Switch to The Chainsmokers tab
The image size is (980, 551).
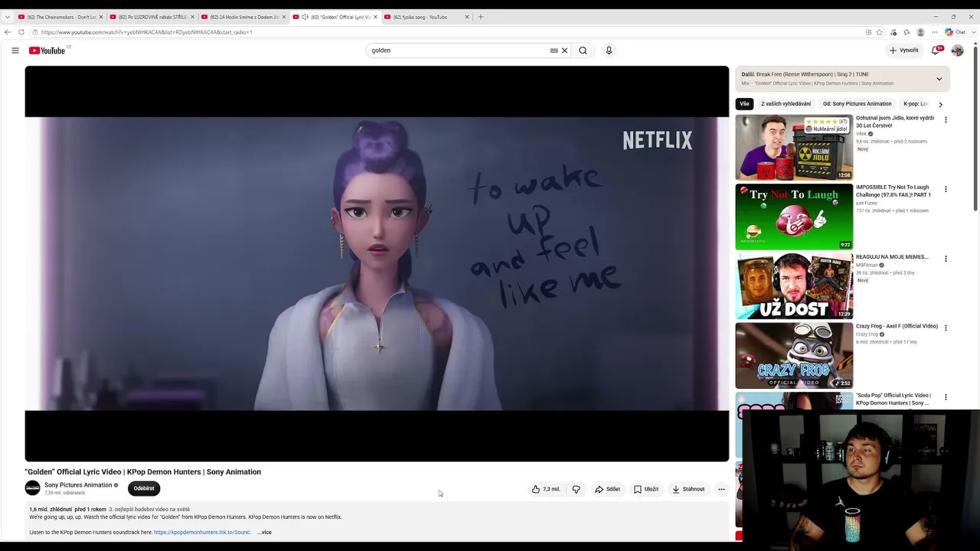pos(60,17)
